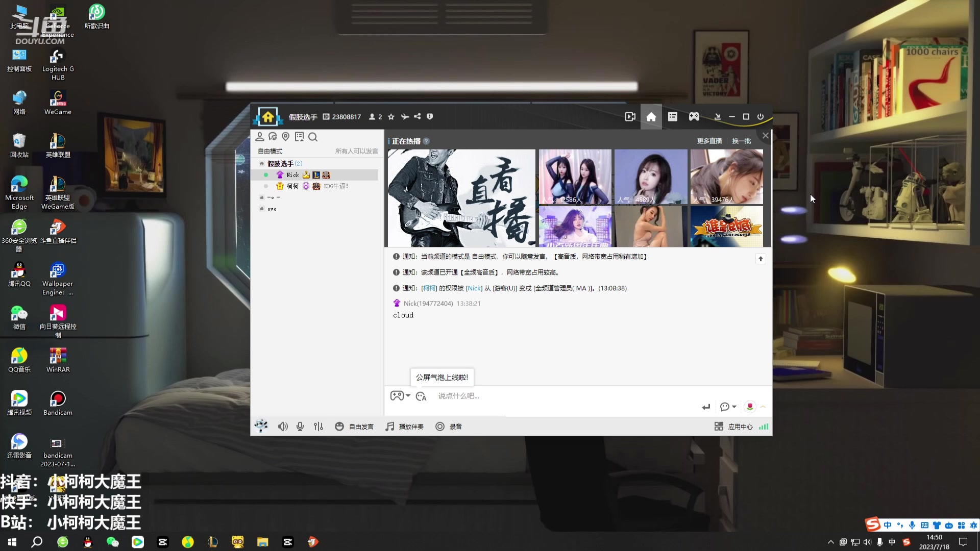Click the airplane jump channel icon
This screenshot has width=980, height=551.
click(405, 117)
